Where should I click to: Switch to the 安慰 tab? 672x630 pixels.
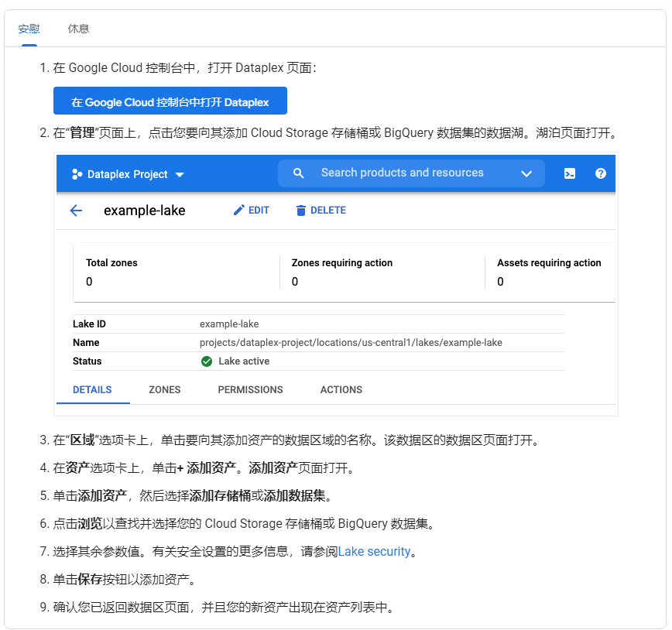coord(29,29)
